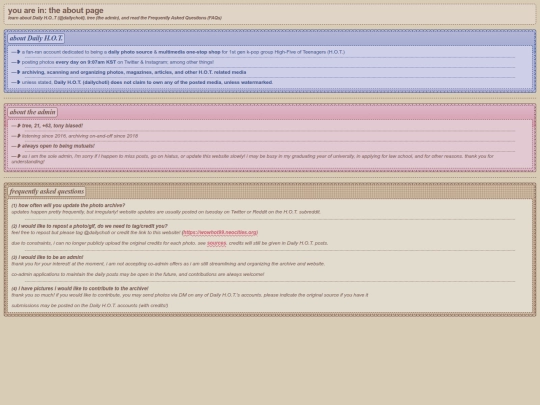Image resolution: width=540 pixels, height=405 pixels.
Task: Click the 'submissions may be posted' line
Action: (90, 305)
